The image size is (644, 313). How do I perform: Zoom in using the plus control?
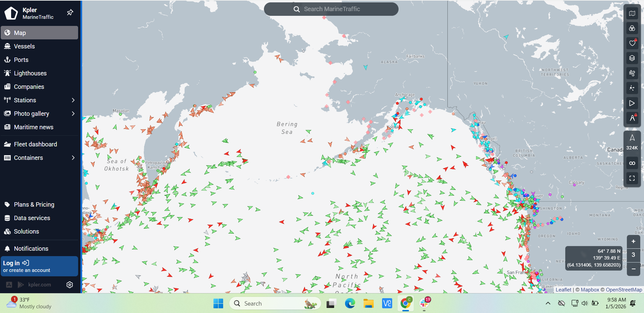click(x=634, y=241)
